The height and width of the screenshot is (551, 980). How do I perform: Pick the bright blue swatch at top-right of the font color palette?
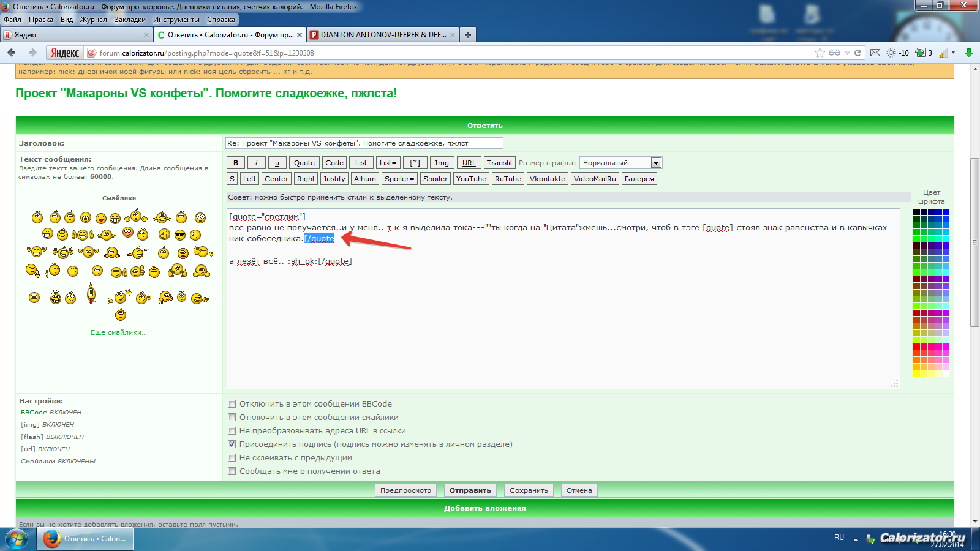pos(946,212)
